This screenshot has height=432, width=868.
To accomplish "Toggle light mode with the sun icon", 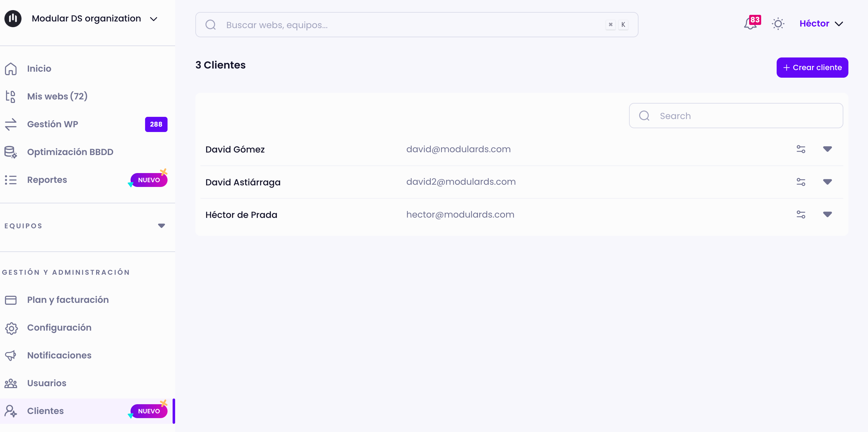I will pos(778,24).
